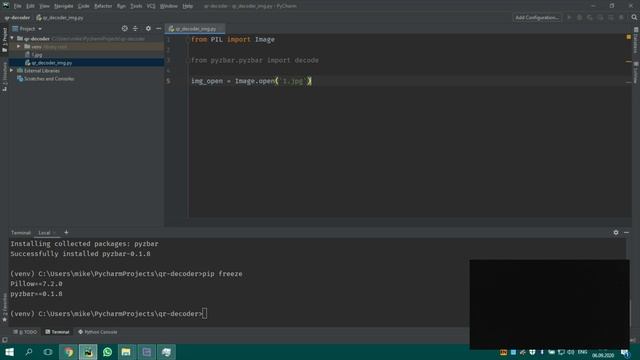Screen dimensions: 640x360
Task: Click the Add Configuration button
Action: [x=537, y=18]
